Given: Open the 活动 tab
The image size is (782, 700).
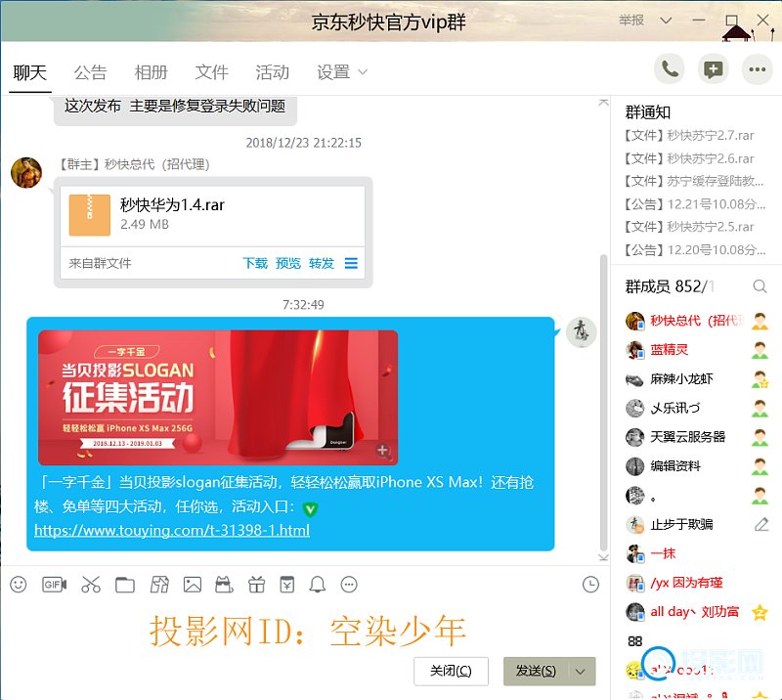Looking at the screenshot, I should click(x=273, y=72).
